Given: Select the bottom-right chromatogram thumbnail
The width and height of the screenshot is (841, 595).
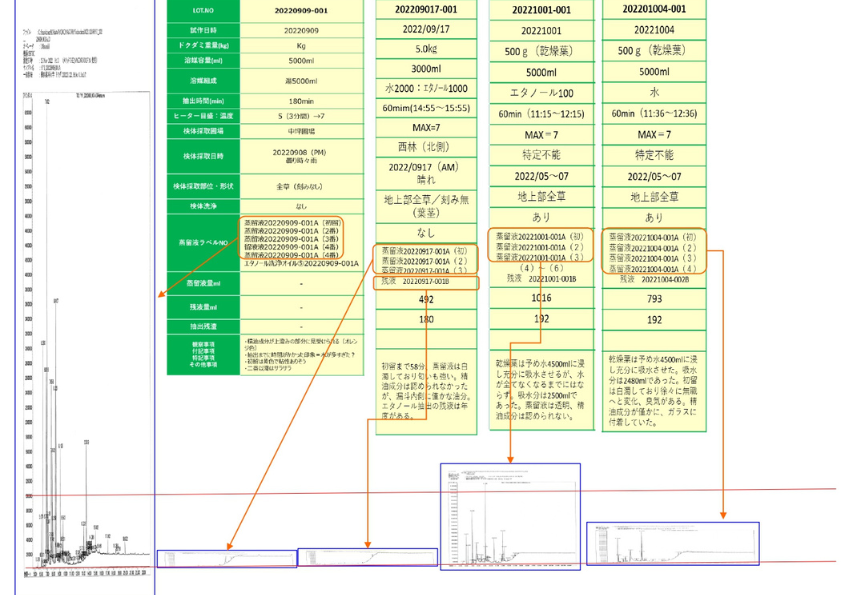Looking at the screenshot, I should coord(672,544).
